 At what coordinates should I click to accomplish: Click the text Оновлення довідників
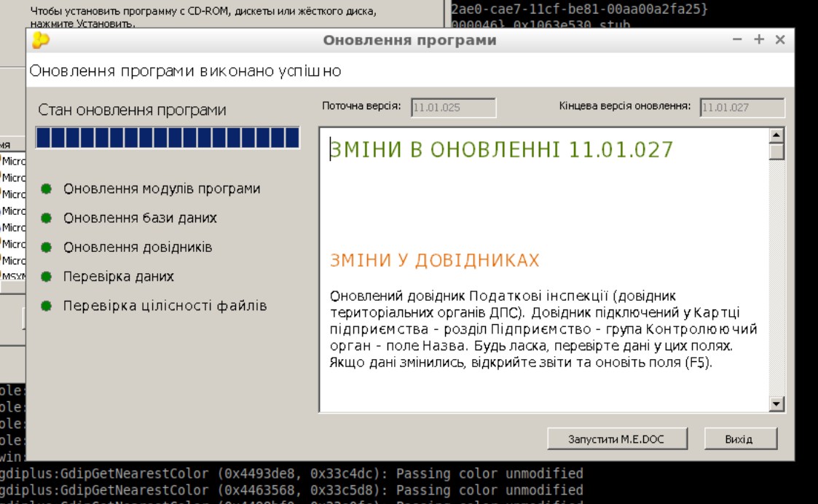(138, 248)
